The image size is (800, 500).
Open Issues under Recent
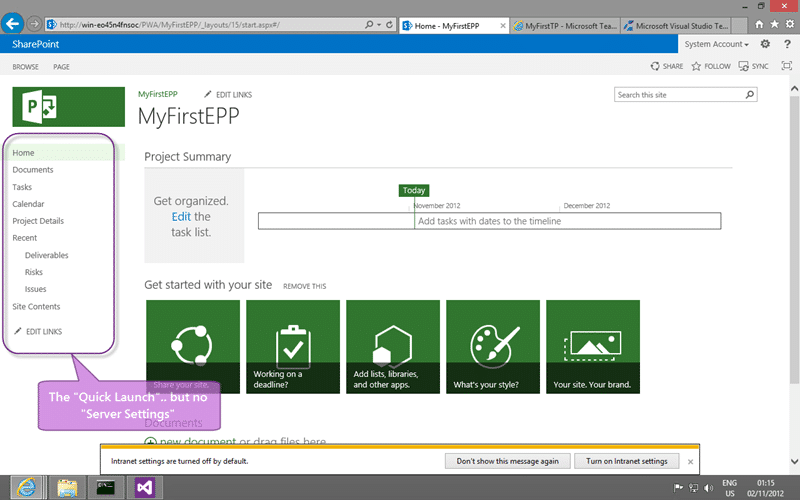click(36, 289)
